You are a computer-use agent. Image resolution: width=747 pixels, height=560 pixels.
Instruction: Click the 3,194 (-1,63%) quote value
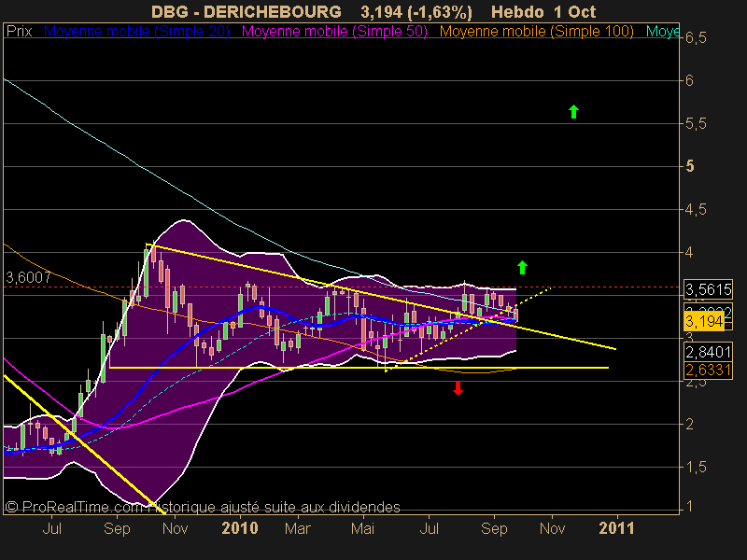[x=416, y=12]
